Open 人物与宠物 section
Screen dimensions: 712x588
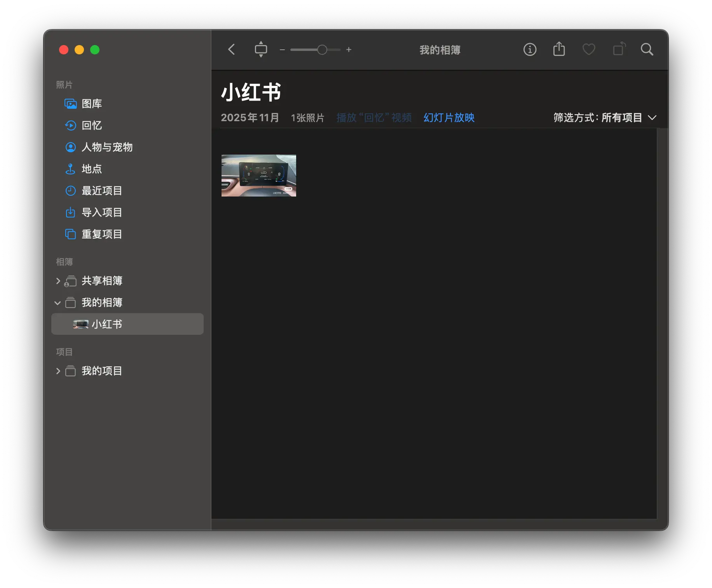pos(107,147)
